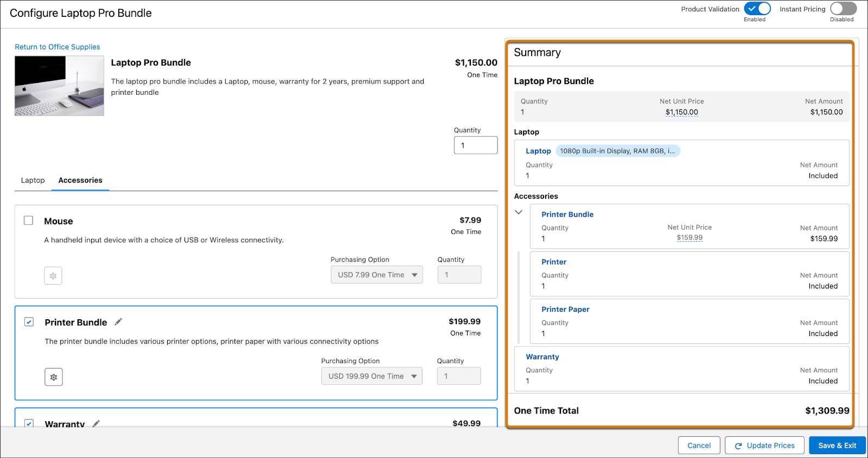
Task: Click the bundle Quantity input field
Action: pyautogui.click(x=475, y=145)
